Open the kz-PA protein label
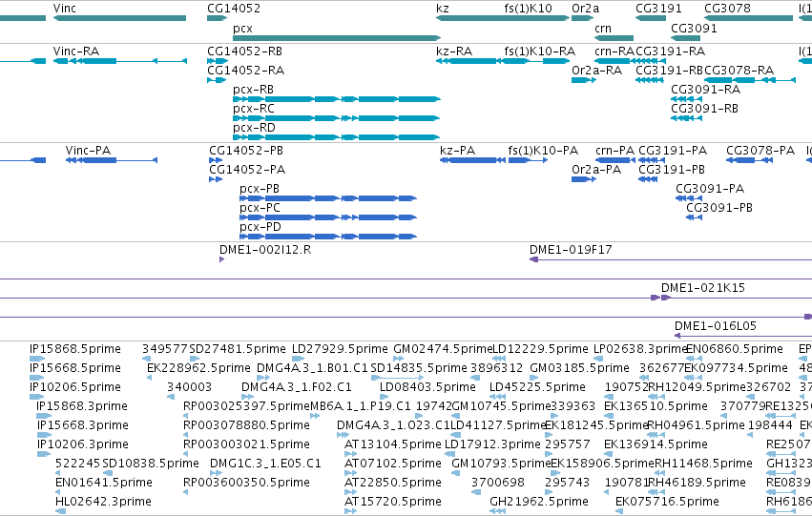Screen dimensions: 812x516 coord(457,151)
